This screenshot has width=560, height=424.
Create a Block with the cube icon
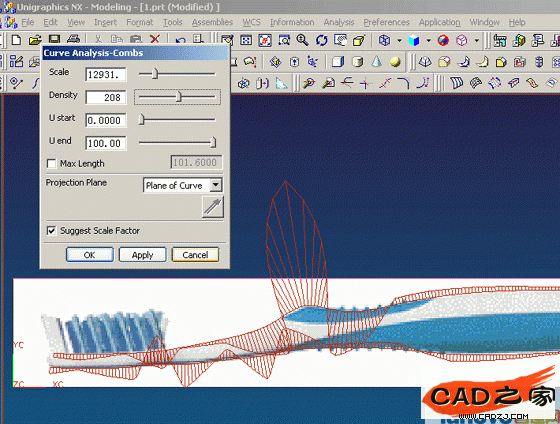[x=338, y=62]
